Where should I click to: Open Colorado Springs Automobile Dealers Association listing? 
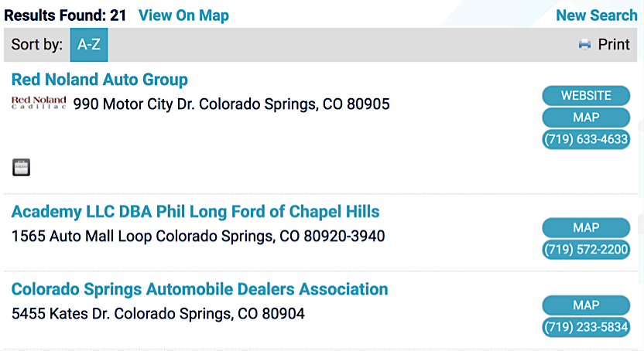coord(200,289)
